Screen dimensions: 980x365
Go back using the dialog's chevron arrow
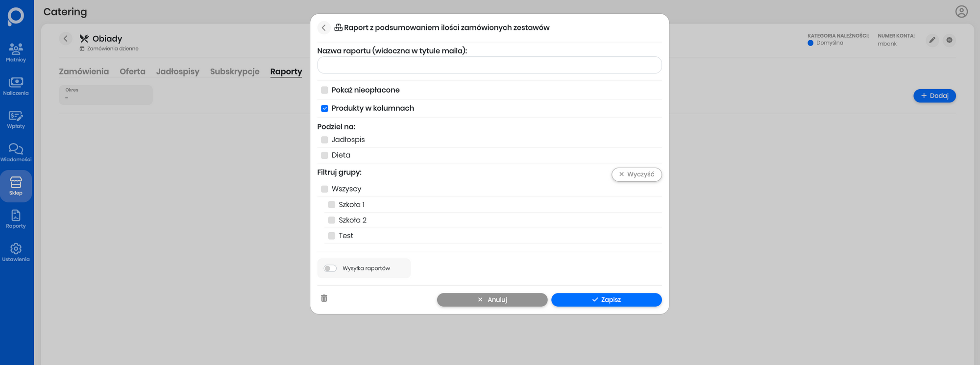tap(324, 28)
